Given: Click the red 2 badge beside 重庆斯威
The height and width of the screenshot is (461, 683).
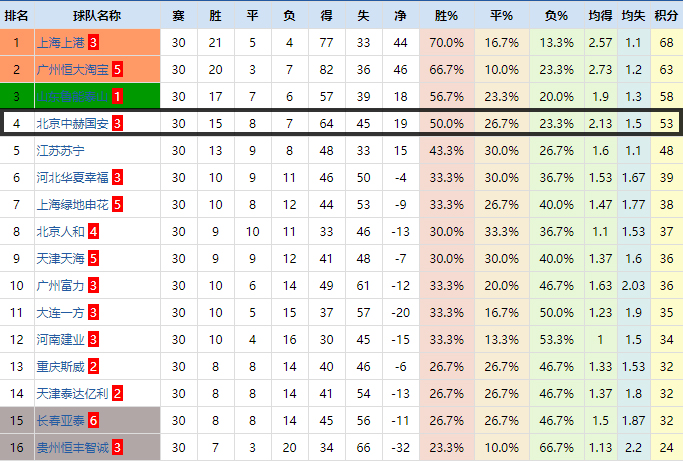Looking at the screenshot, I should 93,367.
